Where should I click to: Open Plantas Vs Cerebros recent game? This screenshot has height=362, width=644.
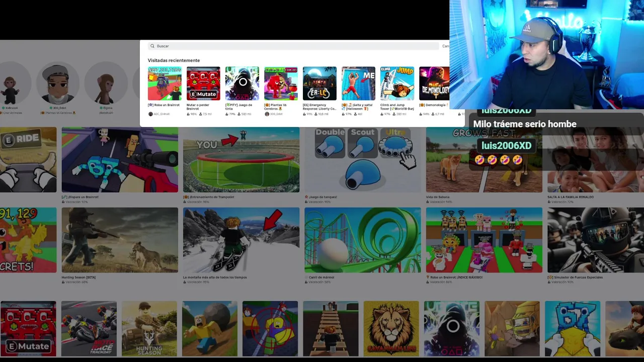coord(281,83)
